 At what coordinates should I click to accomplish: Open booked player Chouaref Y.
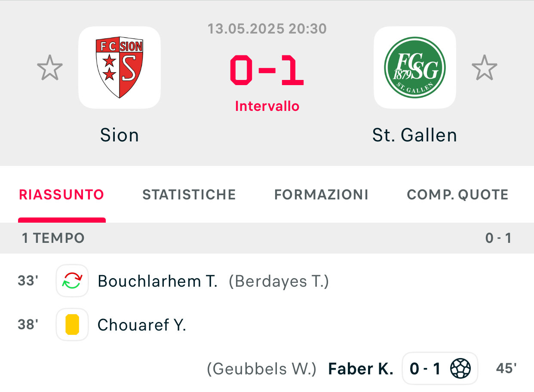coord(142,325)
